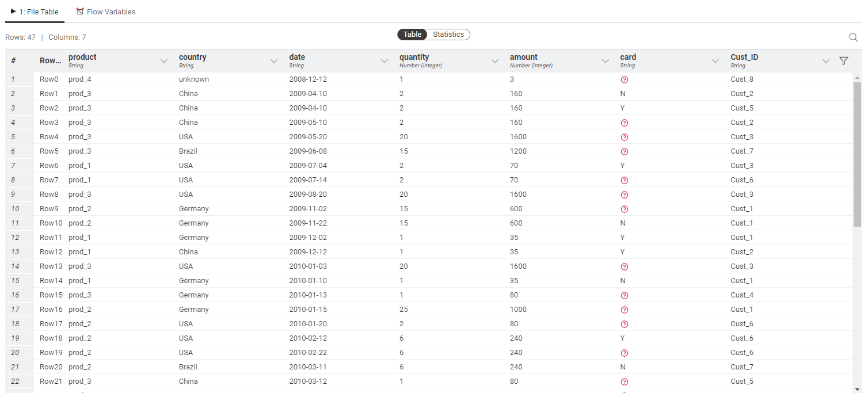Select the missing-value icon in Row7 card

[x=624, y=180]
